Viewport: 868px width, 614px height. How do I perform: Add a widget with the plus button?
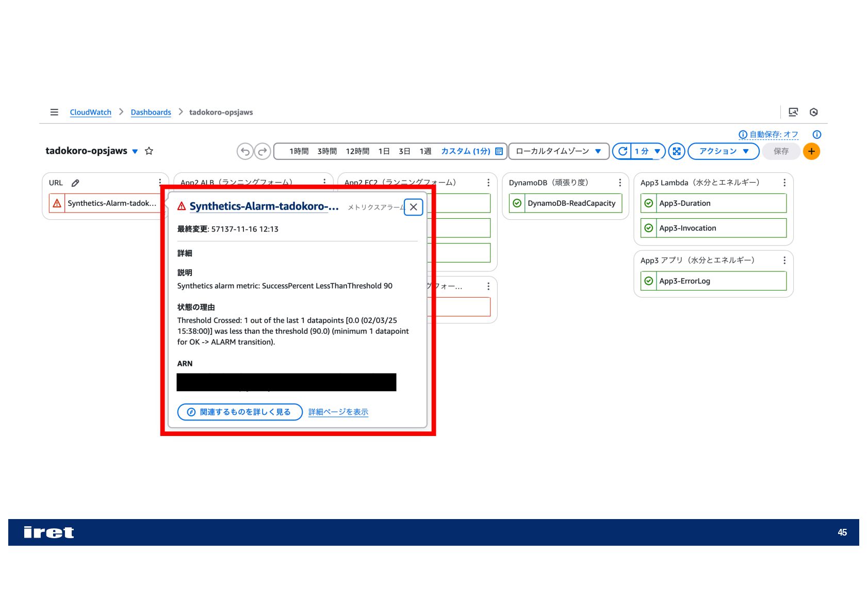pyautogui.click(x=811, y=151)
